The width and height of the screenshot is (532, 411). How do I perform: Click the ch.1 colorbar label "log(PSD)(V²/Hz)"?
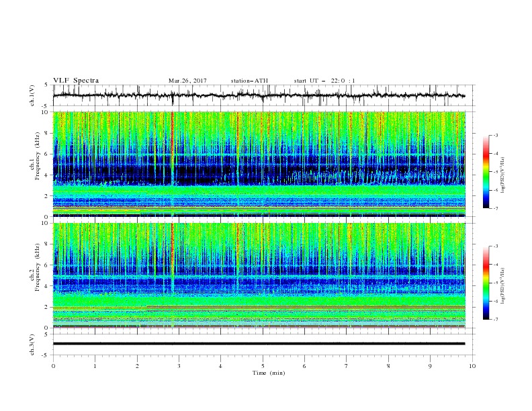coord(502,175)
